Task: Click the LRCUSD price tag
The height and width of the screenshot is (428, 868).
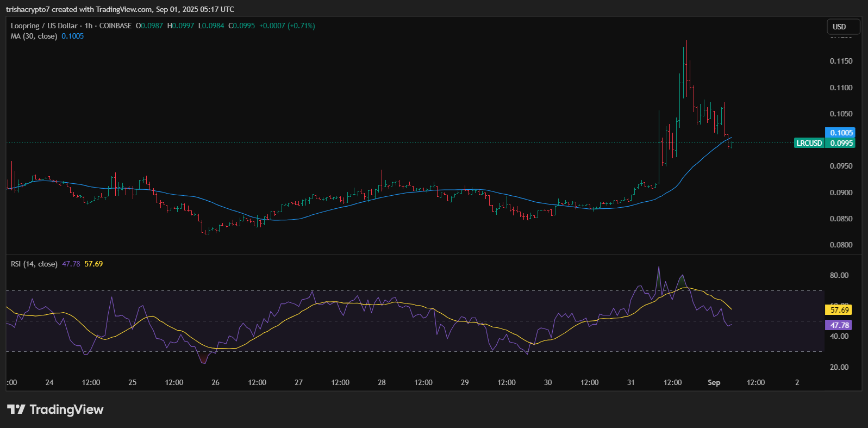Action: coord(809,143)
